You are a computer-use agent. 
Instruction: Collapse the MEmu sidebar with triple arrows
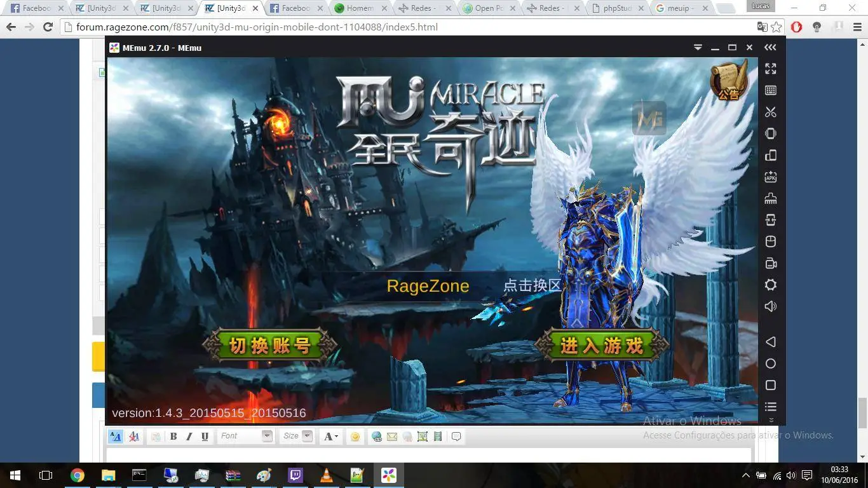pyautogui.click(x=770, y=48)
